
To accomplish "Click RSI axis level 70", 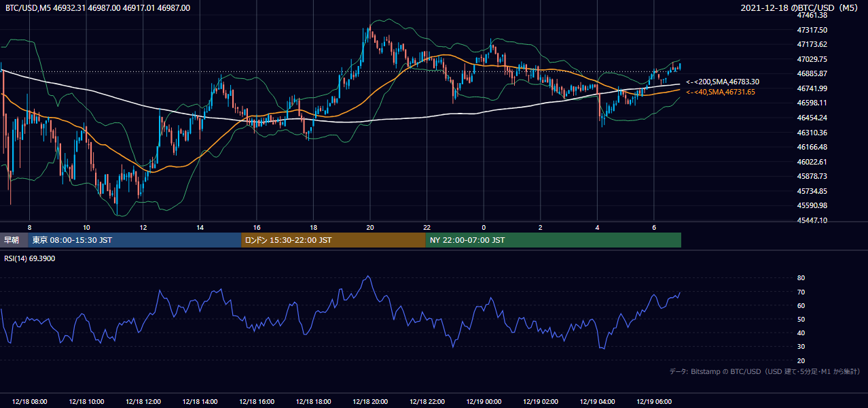I will 801,292.
